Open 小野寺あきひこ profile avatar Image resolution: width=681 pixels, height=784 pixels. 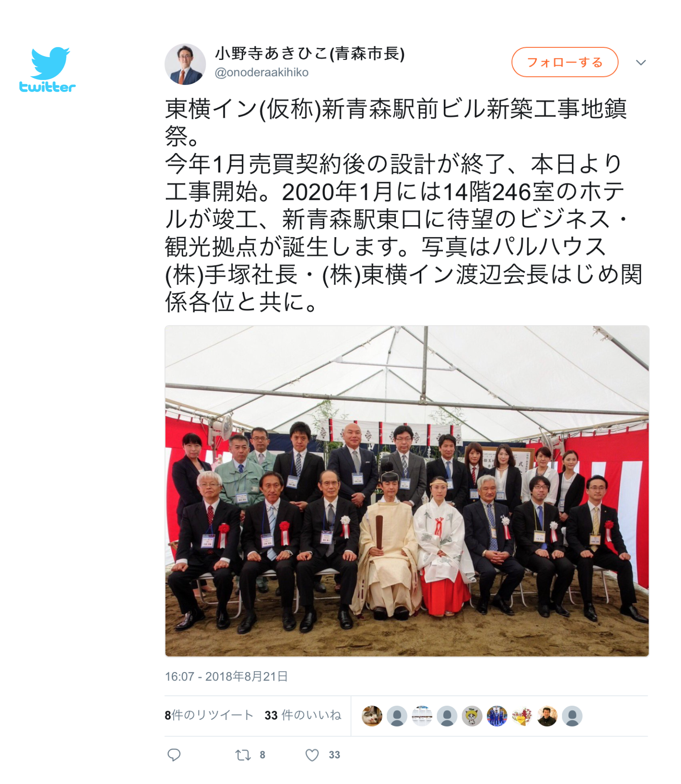pyautogui.click(x=185, y=64)
